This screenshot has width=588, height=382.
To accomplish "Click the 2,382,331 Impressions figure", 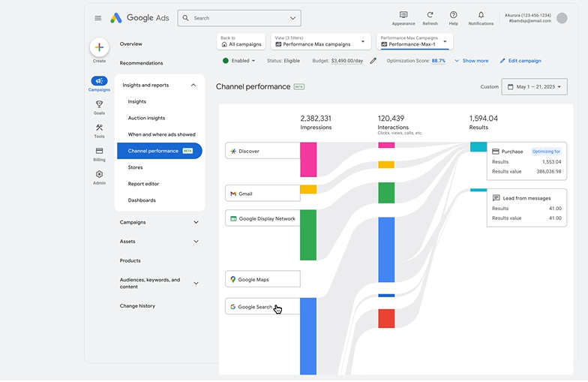I will coord(316,119).
